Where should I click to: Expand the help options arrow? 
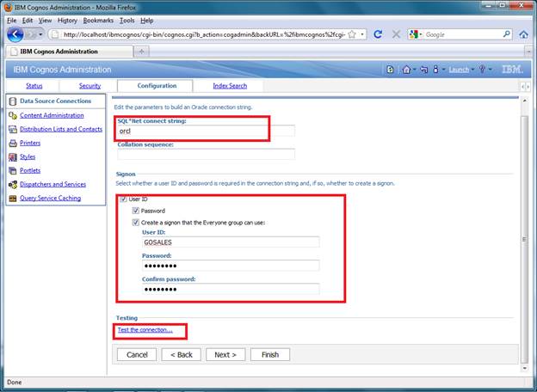coord(490,70)
